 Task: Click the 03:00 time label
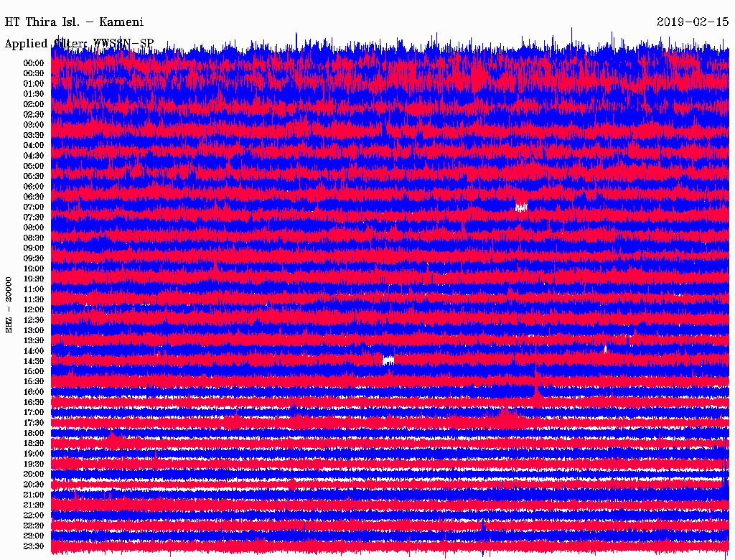33,124
